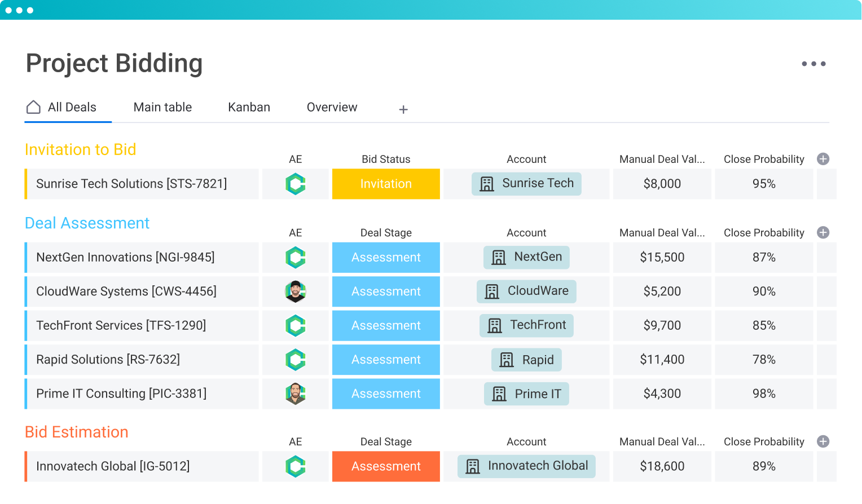Open the Innovatech Global account chip

coord(526,466)
